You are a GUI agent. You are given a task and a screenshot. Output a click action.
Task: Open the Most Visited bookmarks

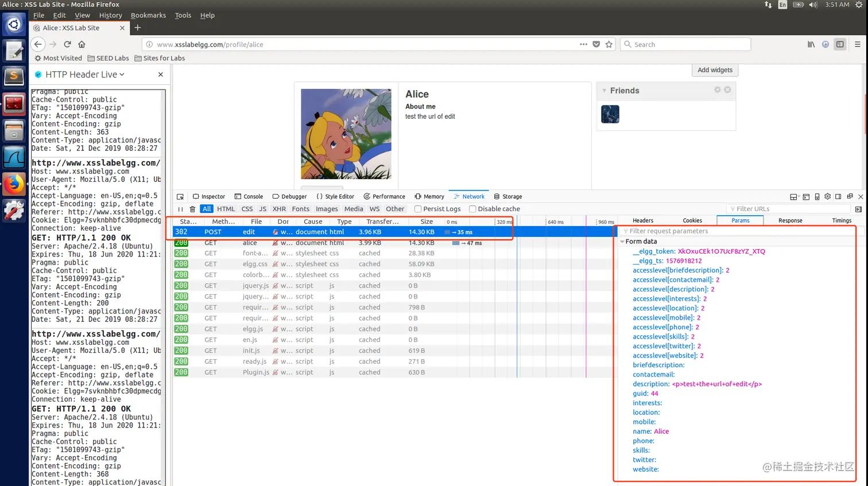58,58
